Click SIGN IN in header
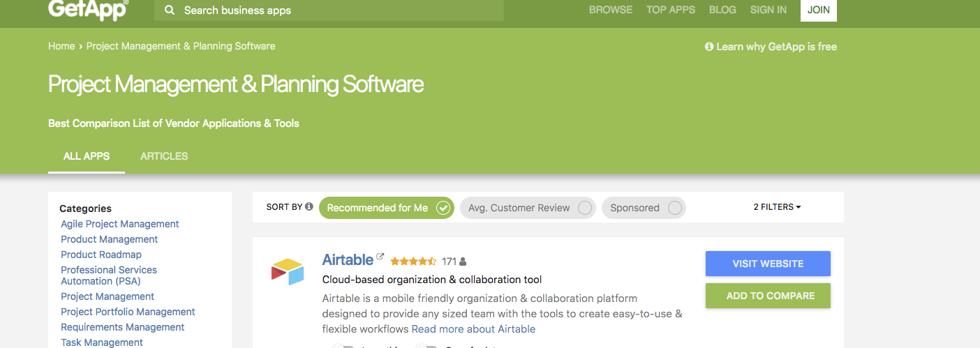Image resolution: width=980 pixels, height=348 pixels. [769, 10]
